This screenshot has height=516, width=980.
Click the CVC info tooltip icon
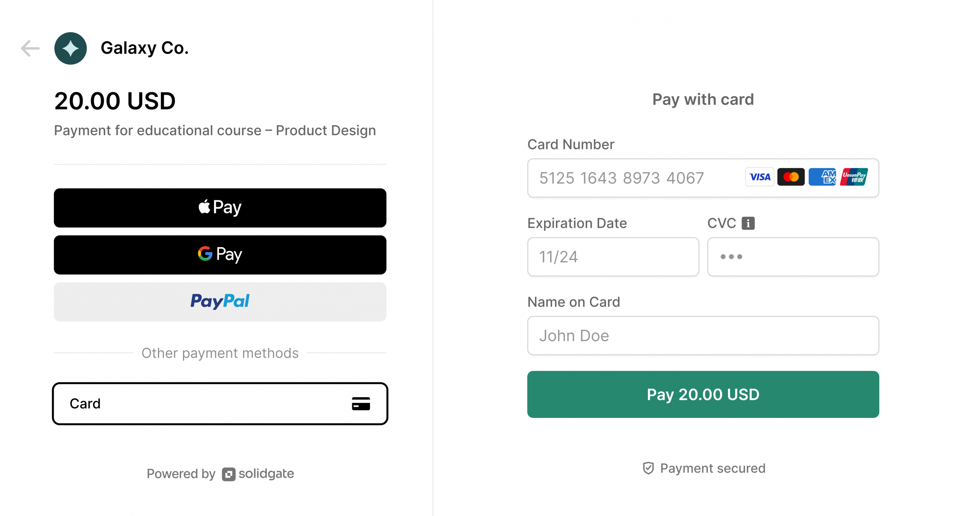(x=747, y=223)
